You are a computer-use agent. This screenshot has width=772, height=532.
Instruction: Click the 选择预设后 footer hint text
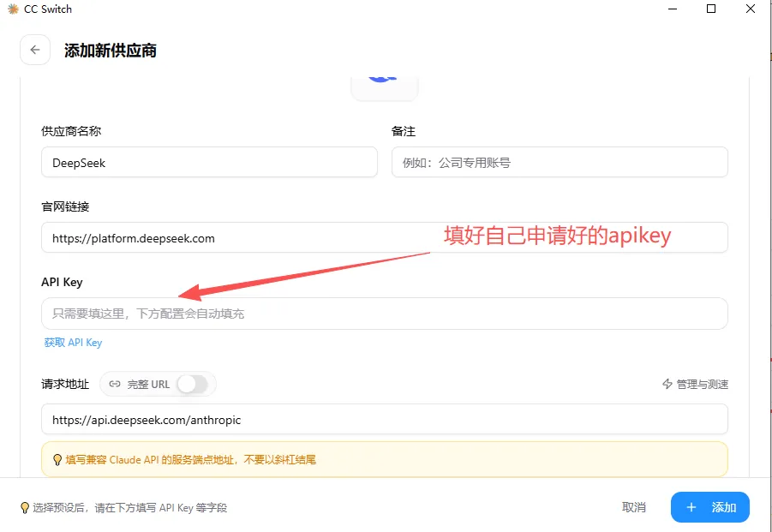pos(130,508)
